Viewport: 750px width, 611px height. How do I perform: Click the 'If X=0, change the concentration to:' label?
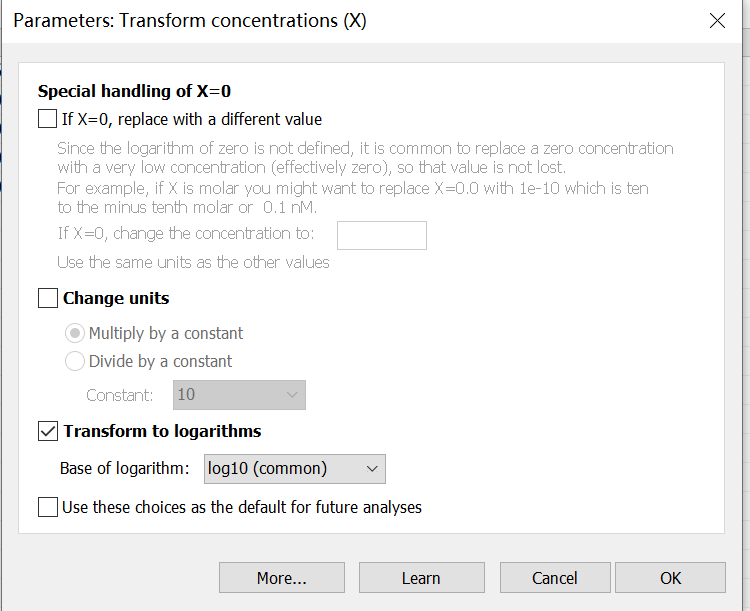tap(186, 234)
